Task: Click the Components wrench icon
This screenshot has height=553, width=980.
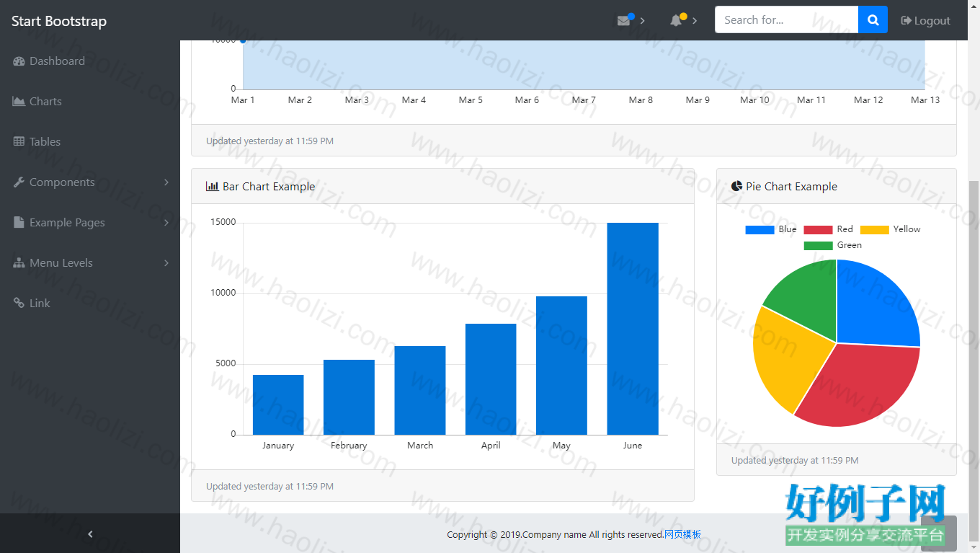Action: pyautogui.click(x=19, y=182)
